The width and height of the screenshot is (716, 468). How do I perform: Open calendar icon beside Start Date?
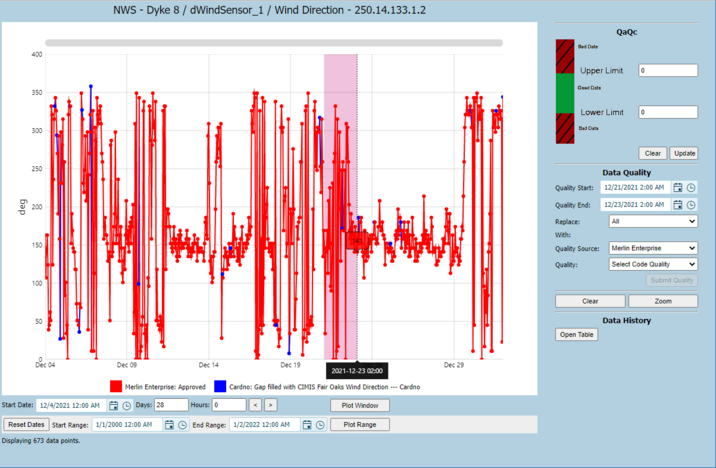tap(113, 405)
